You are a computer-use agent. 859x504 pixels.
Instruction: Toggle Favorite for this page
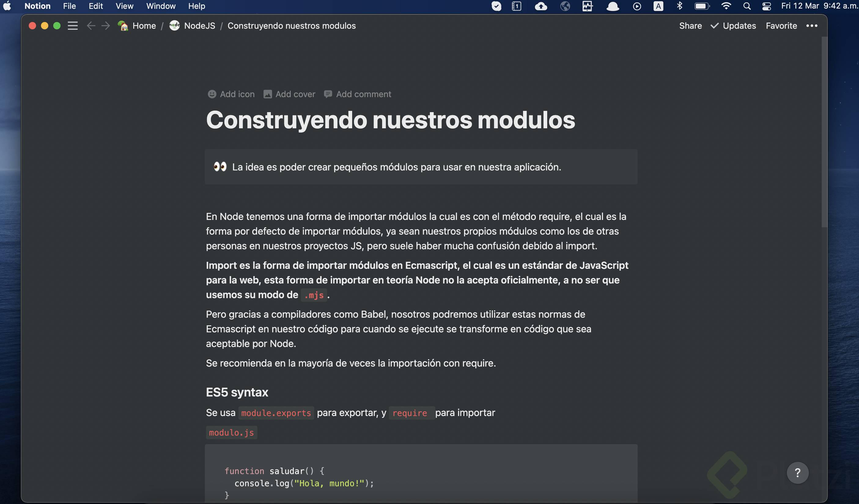tap(781, 26)
